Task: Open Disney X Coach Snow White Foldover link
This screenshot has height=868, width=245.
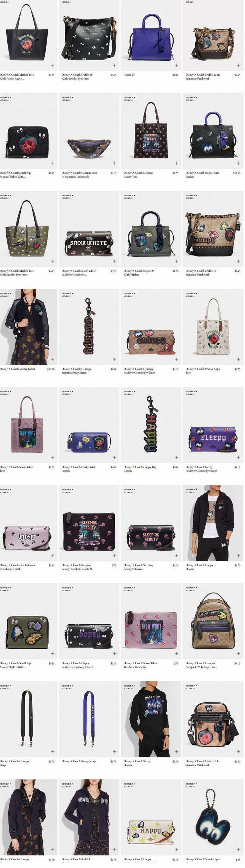Action: (79, 273)
